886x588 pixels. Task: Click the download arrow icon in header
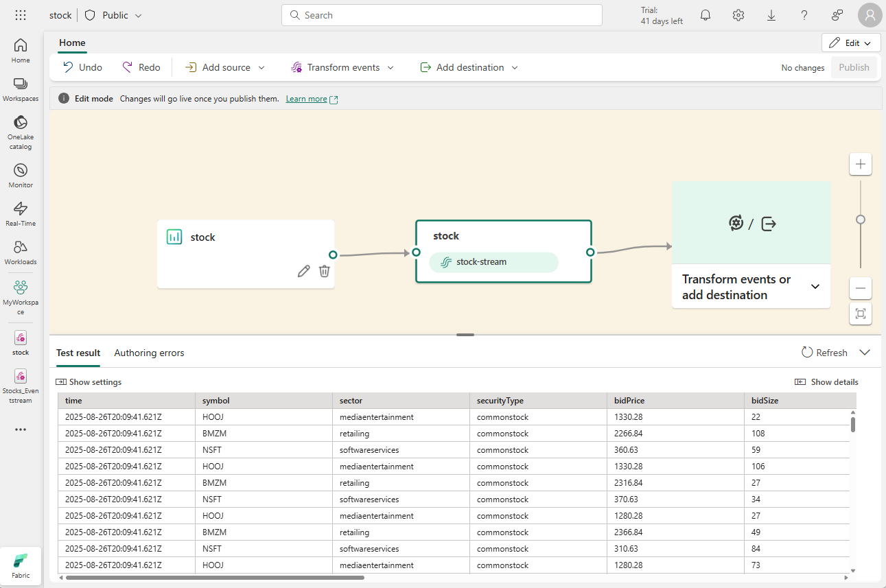pyautogui.click(x=771, y=15)
